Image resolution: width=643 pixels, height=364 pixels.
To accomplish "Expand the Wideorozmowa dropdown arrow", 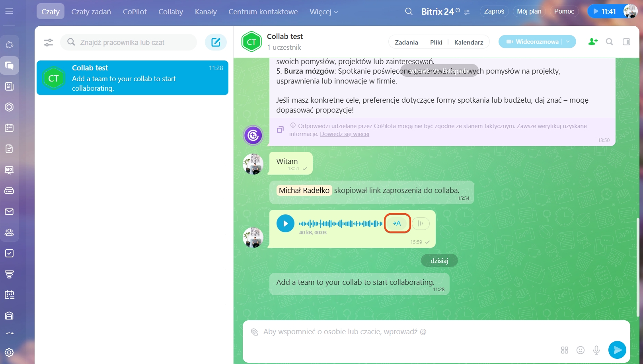I will pos(568,42).
